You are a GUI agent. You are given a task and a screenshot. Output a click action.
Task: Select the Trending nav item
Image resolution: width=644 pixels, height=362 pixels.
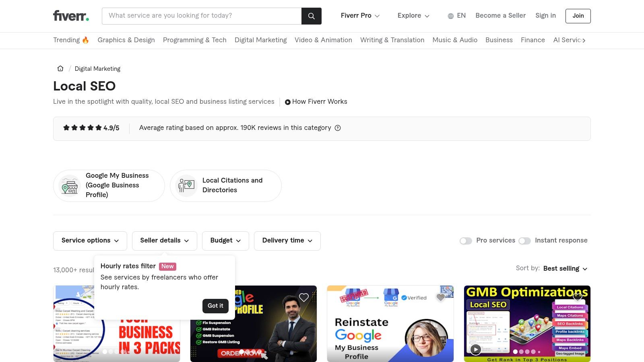71,40
